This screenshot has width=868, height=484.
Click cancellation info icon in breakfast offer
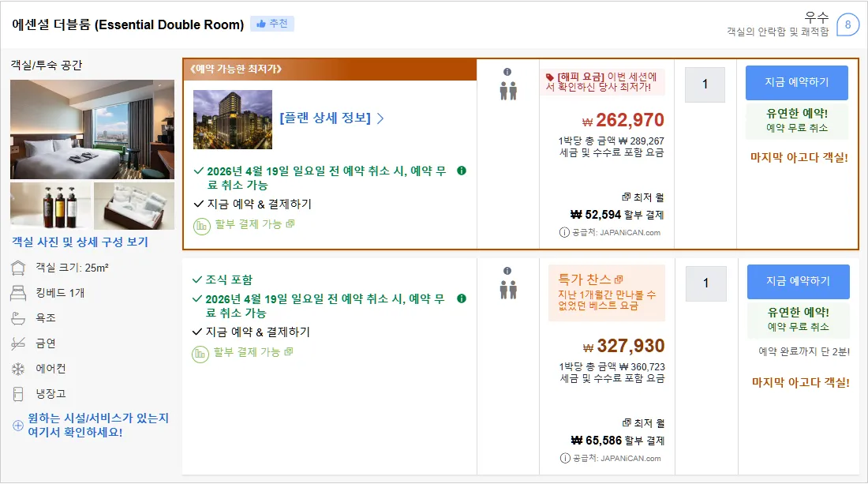[462, 298]
